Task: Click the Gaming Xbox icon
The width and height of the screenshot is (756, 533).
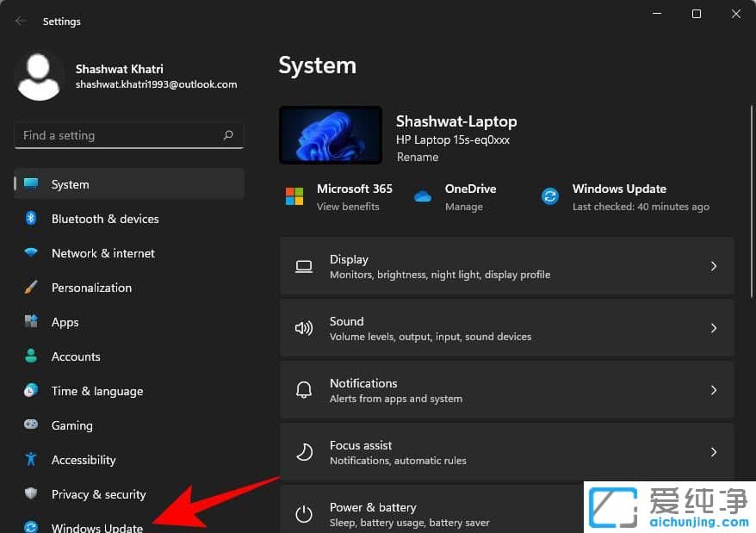Action: tap(31, 425)
